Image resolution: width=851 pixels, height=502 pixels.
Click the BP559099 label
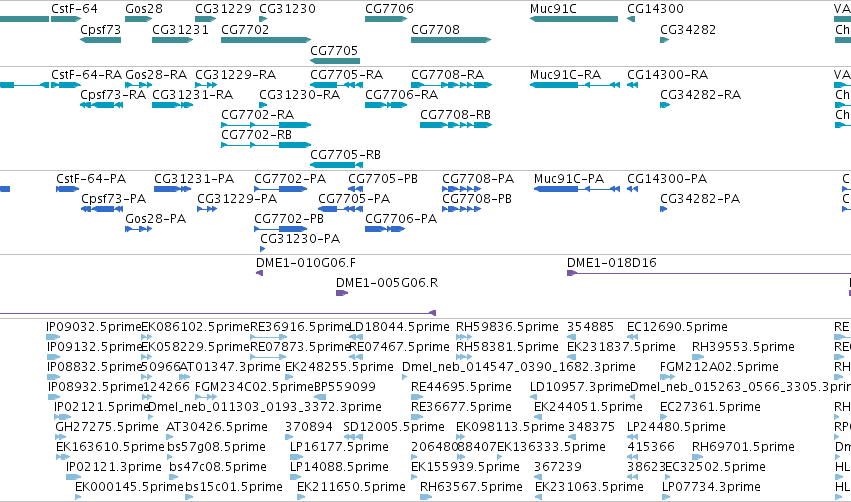[x=345, y=387]
